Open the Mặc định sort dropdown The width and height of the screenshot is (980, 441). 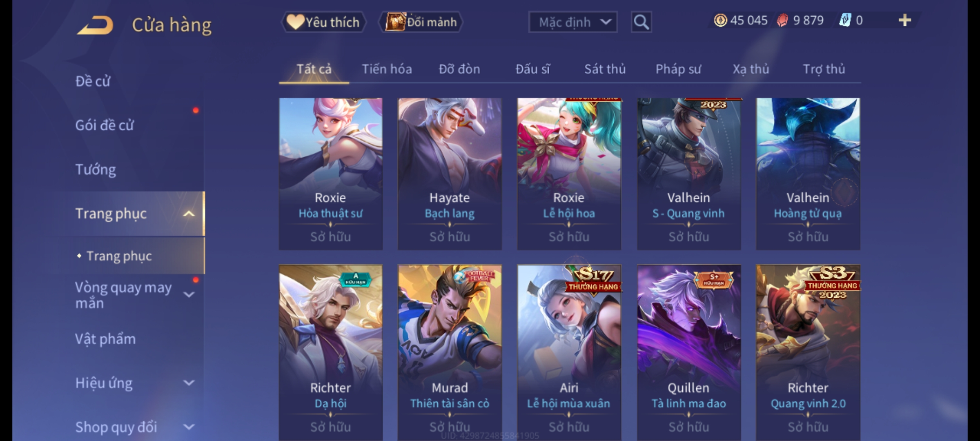pos(573,22)
